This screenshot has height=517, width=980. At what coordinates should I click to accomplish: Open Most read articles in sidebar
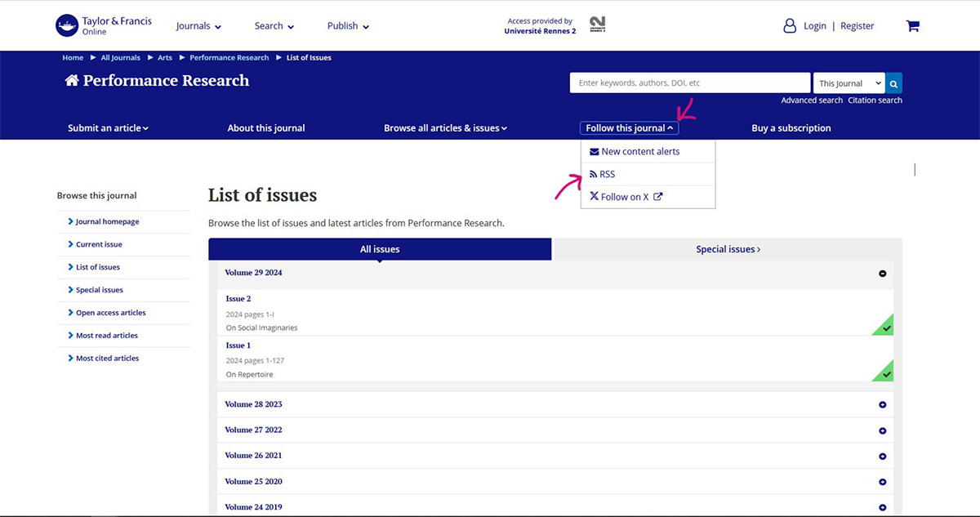[107, 336]
